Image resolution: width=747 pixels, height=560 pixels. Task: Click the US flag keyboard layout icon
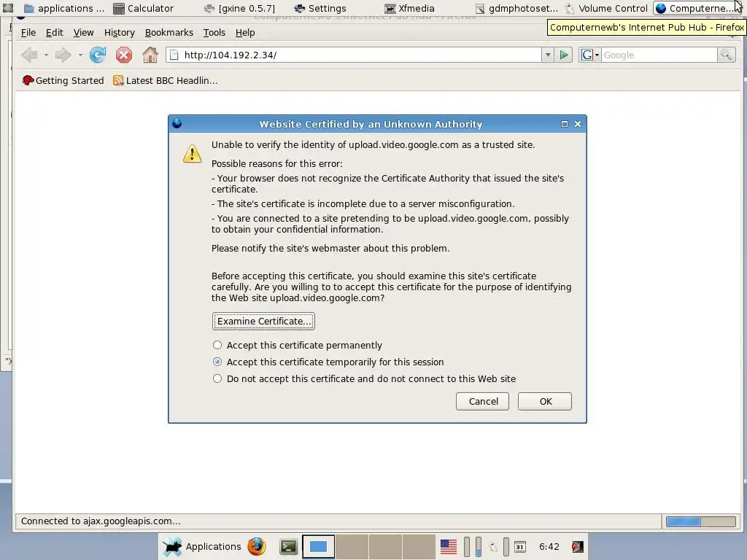coord(449,547)
